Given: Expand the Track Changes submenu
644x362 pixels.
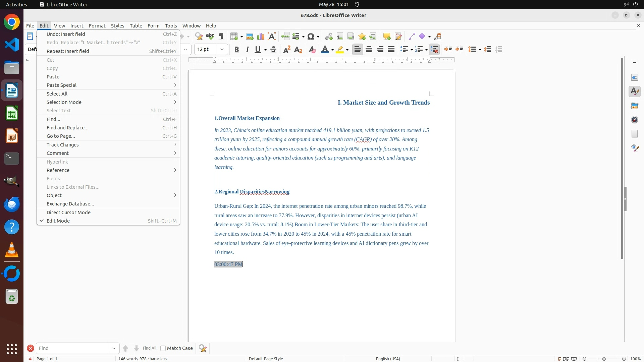Looking at the screenshot, I should pyautogui.click(x=63, y=145).
